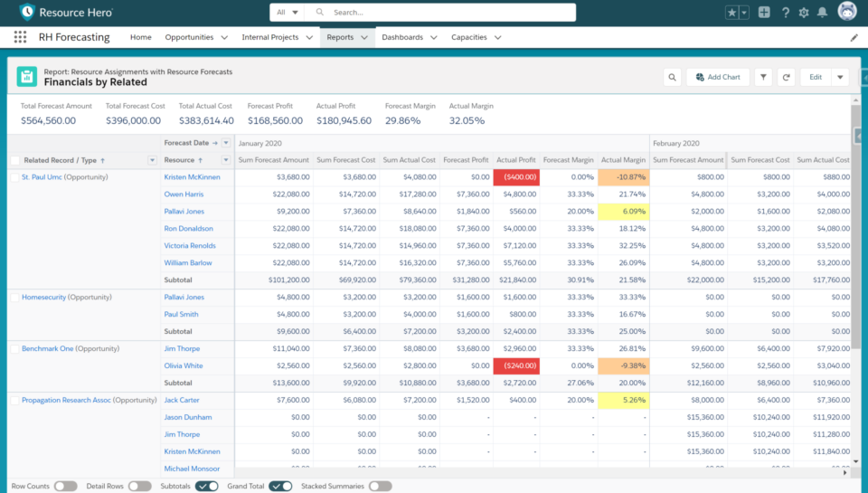Screen dimensions: 868x493
Task: Open the user profile avatar
Action: (x=847, y=11)
